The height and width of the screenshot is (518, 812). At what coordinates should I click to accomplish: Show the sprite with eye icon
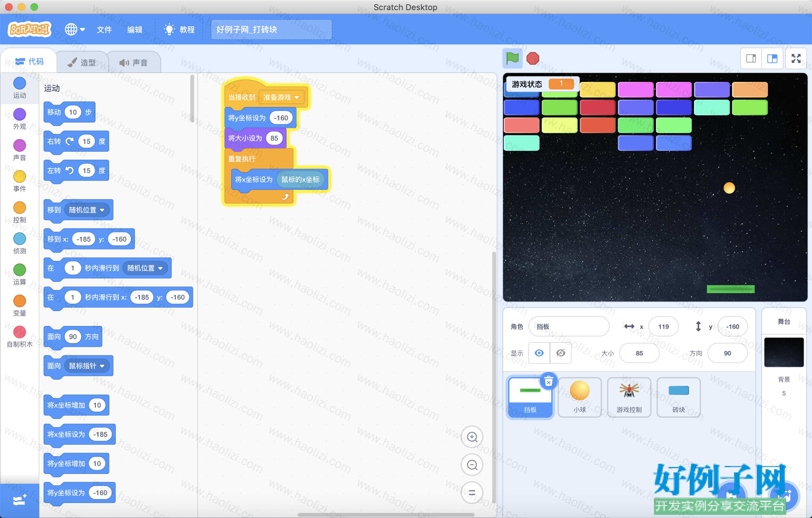(x=539, y=353)
